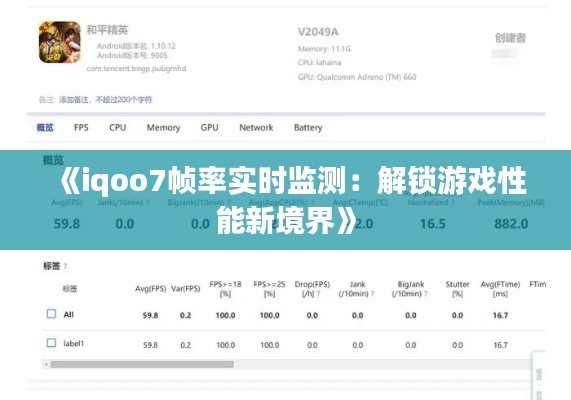
Task: Click the 标签 column header in table
Action: click(x=70, y=289)
